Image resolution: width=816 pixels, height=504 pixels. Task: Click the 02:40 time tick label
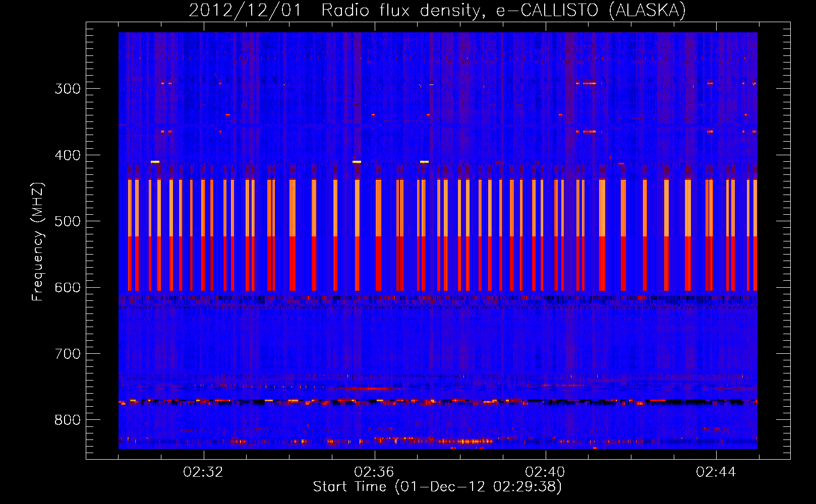coord(545,472)
